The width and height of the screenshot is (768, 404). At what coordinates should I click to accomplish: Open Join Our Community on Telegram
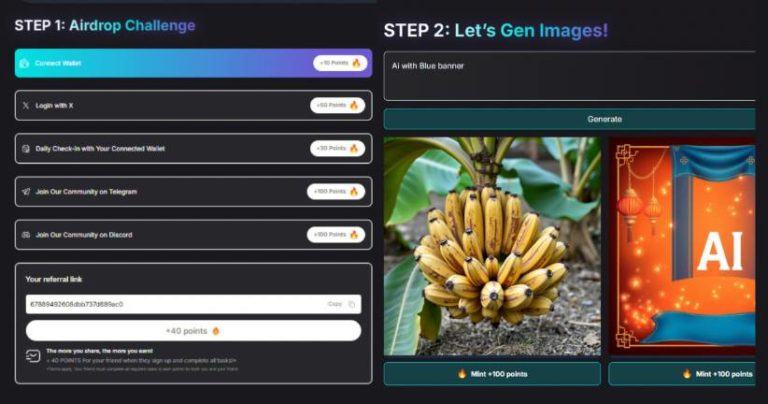[x=193, y=191]
